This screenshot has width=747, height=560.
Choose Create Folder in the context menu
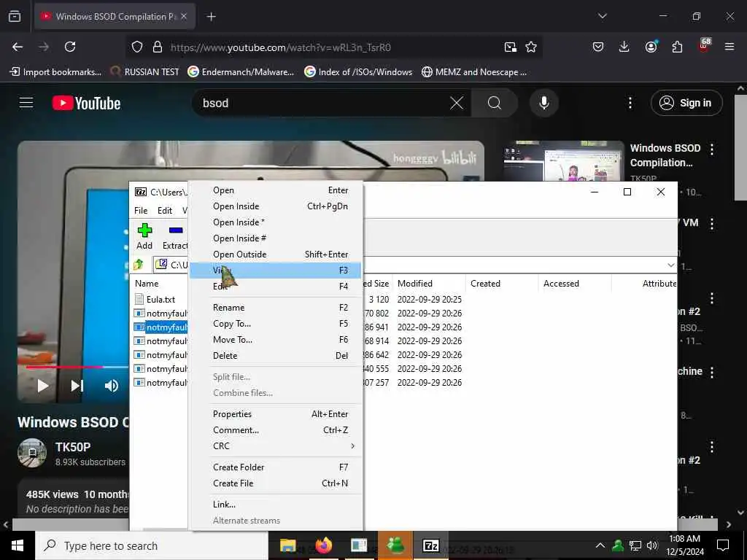click(x=275, y=467)
